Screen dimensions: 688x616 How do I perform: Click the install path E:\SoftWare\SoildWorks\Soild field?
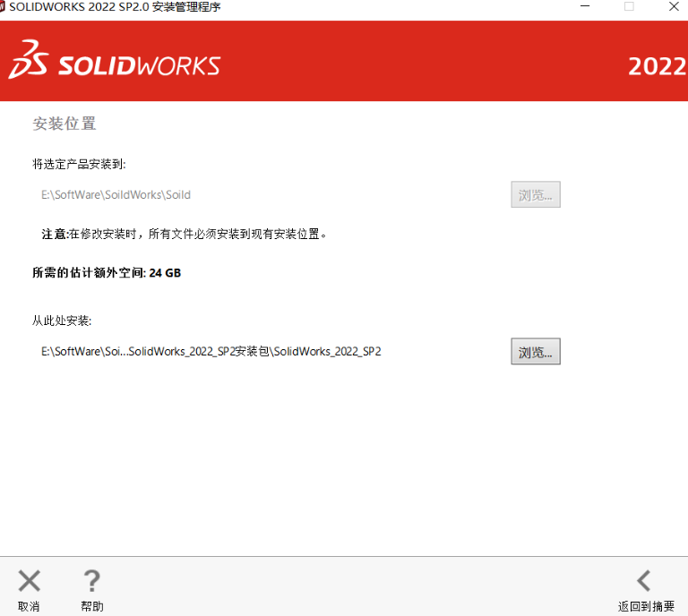coord(116,194)
